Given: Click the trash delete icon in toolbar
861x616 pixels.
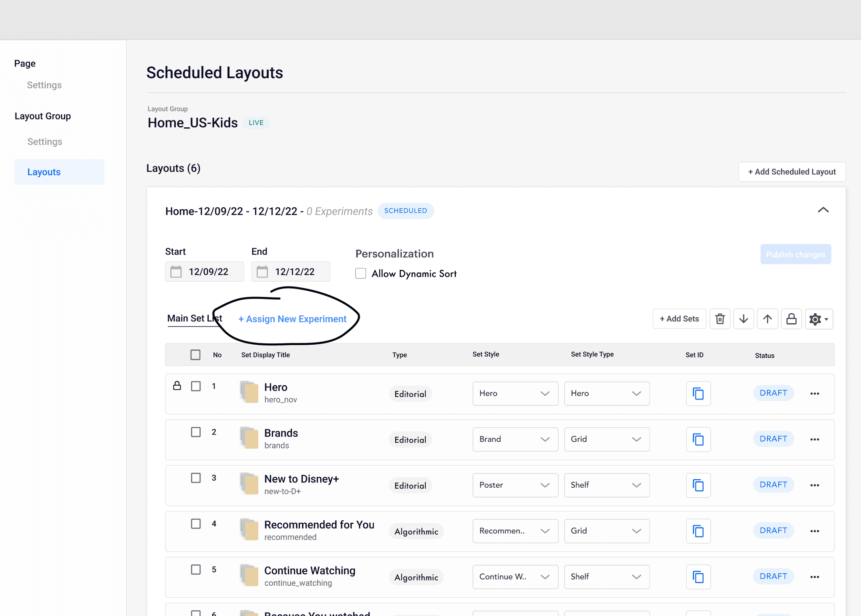Looking at the screenshot, I should tap(719, 319).
